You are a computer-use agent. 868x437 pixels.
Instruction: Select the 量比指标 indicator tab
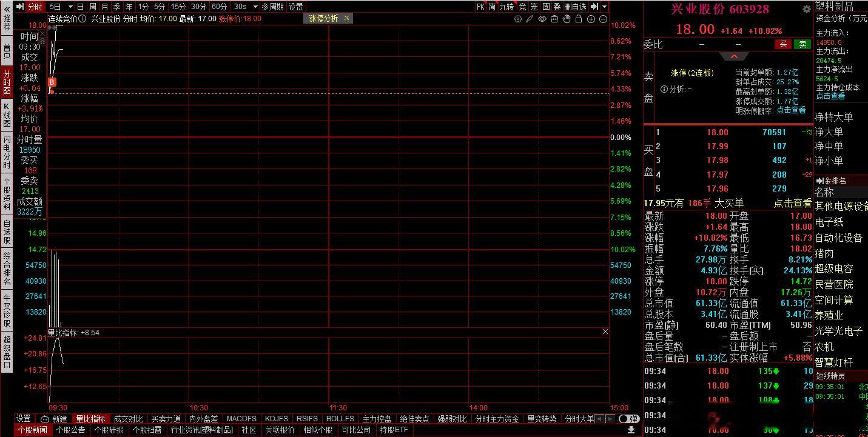click(x=90, y=419)
